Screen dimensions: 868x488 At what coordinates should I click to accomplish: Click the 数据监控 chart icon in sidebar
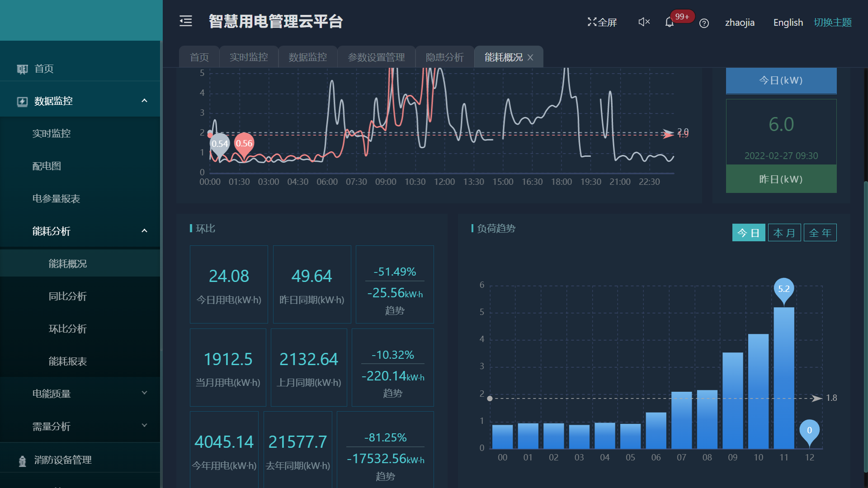pos(22,101)
